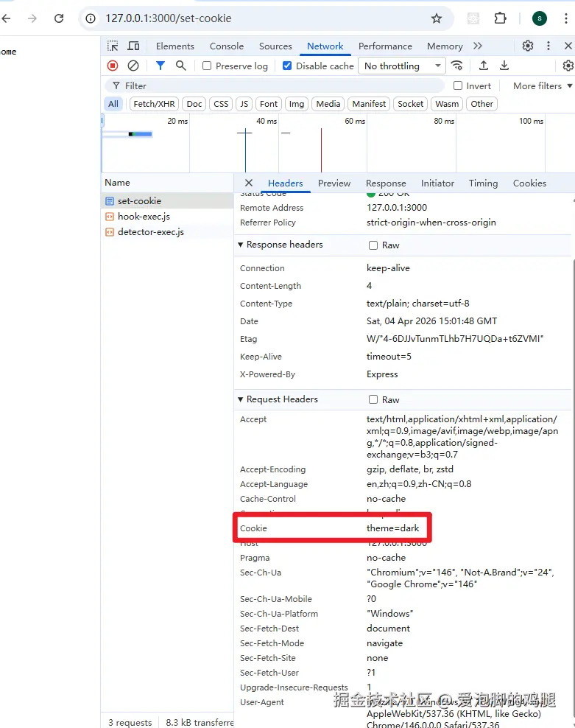Bookmark this page with the star icon
The width and height of the screenshot is (575, 728).
(x=437, y=18)
